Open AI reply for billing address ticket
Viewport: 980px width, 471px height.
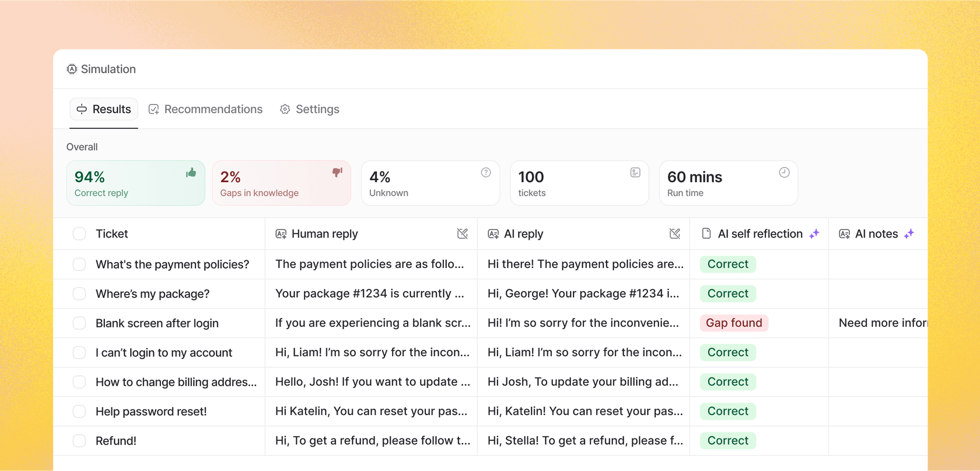tap(583, 382)
